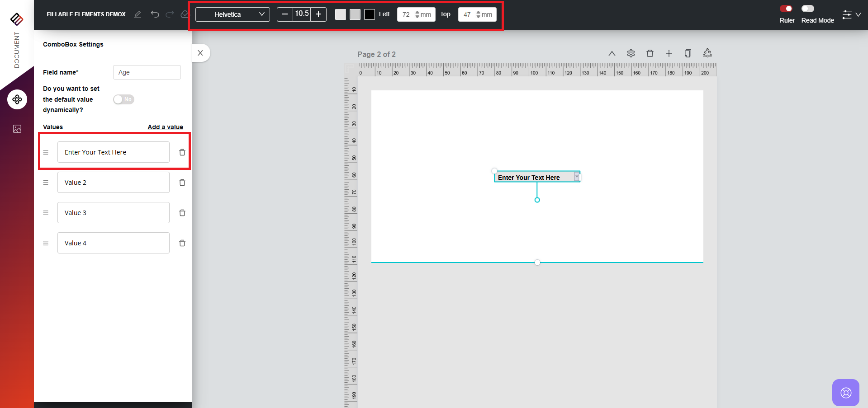
Task: Expand the settings sliders dropdown
Action: coord(851,14)
